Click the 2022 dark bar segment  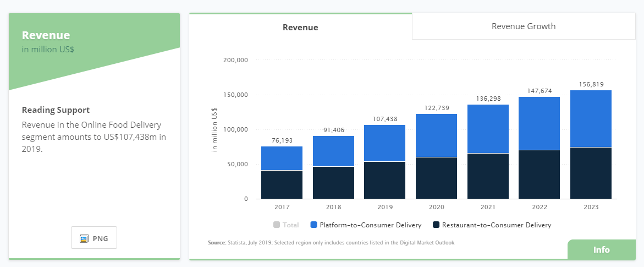coord(540,175)
